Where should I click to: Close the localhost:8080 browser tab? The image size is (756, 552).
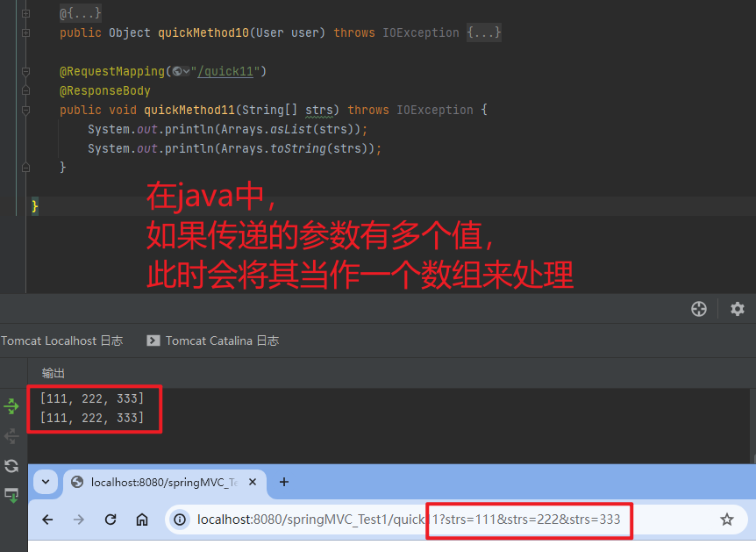coord(253,482)
